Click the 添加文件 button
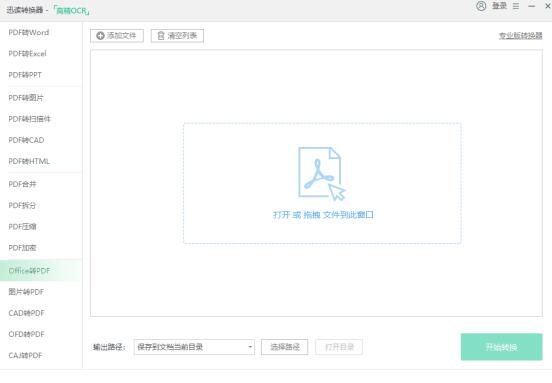 click(117, 36)
